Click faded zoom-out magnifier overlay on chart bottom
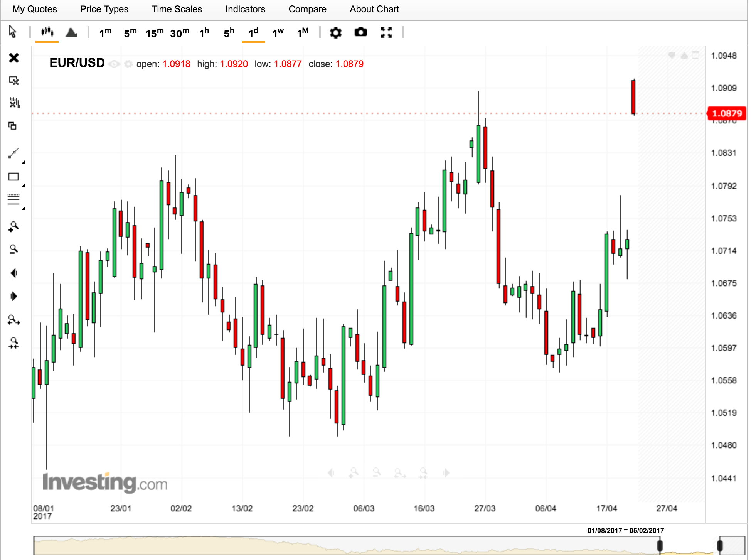This screenshot has height=560, width=751. click(x=377, y=472)
